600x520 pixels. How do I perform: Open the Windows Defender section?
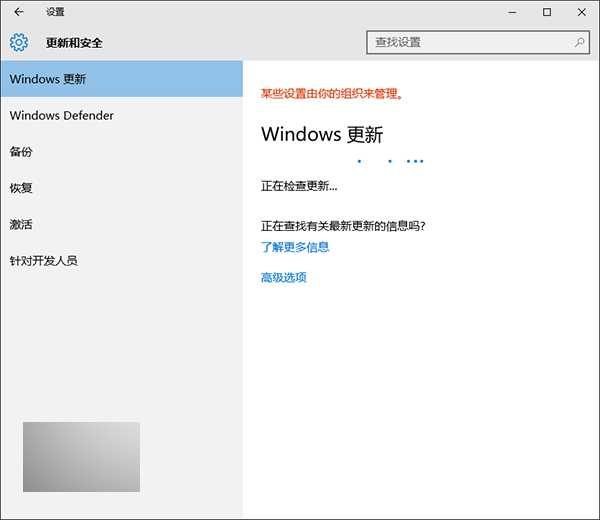pyautogui.click(x=122, y=115)
